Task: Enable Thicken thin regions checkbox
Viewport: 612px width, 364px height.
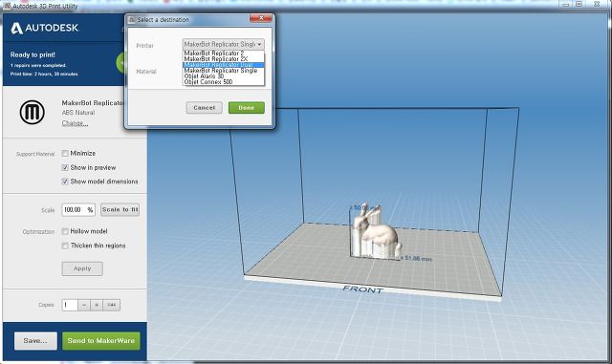Action: pos(65,246)
